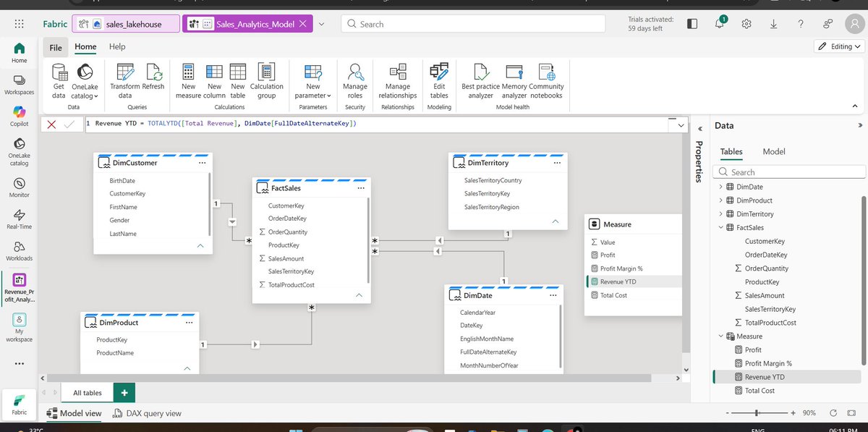
Task: Expand DimProduct in the Data pane
Action: tap(720, 200)
